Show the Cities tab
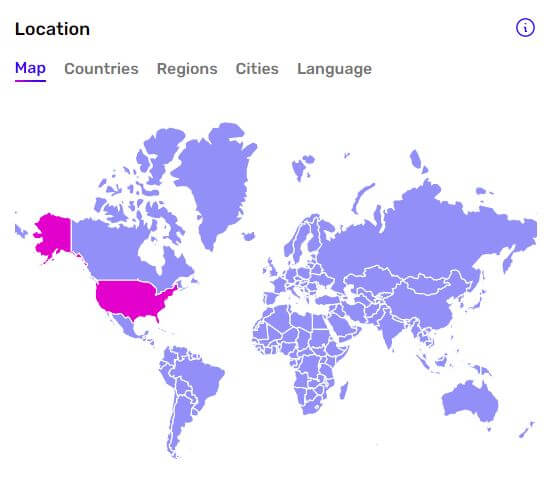The height and width of the screenshot is (499, 551). (257, 69)
